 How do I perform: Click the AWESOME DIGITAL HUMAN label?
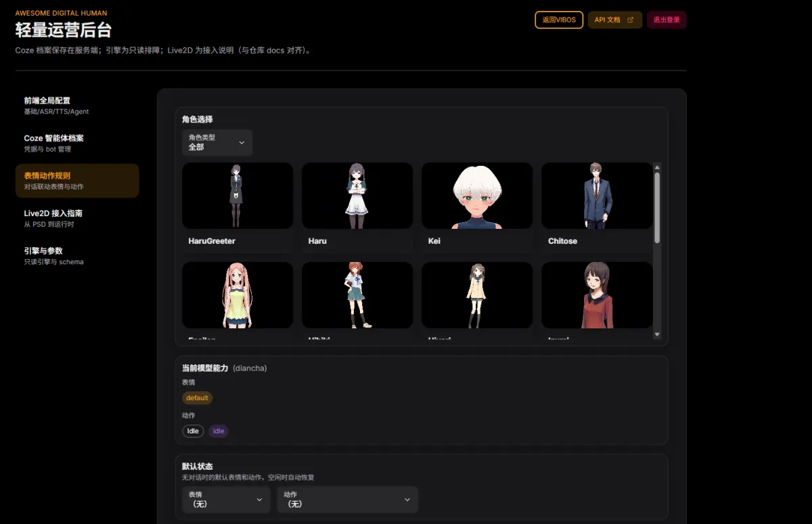click(x=61, y=13)
